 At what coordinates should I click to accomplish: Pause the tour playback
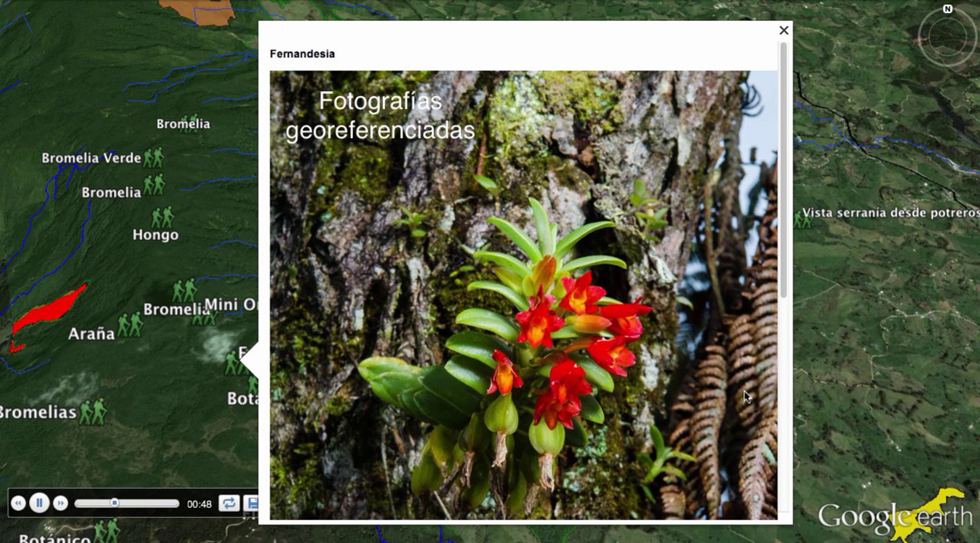(x=39, y=503)
